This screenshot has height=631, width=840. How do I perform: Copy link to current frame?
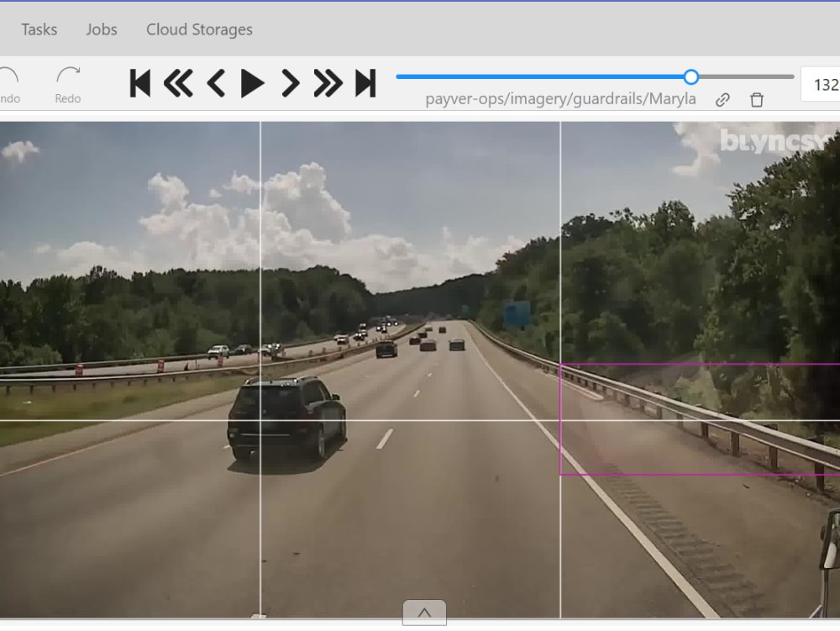click(722, 100)
